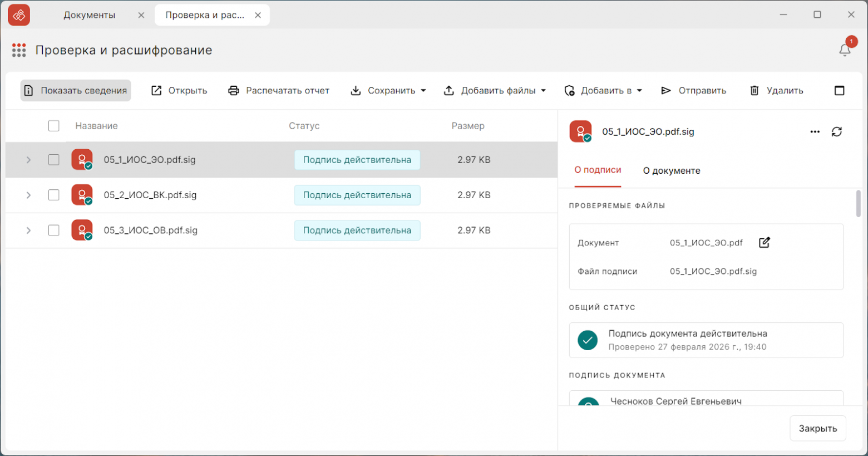
Task: Click the Print report printer icon
Action: point(234,91)
